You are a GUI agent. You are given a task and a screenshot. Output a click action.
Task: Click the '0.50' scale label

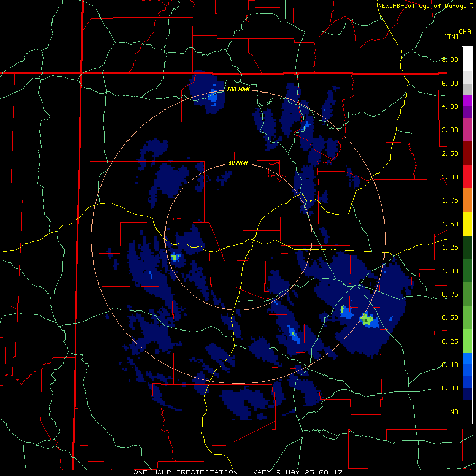click(450, 318)
